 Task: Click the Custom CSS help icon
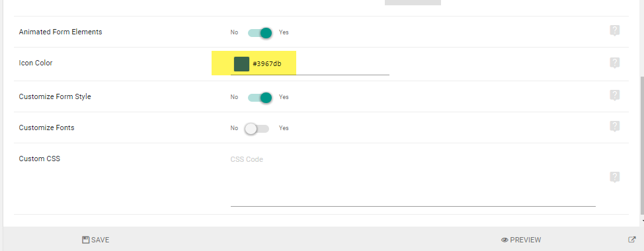[614, 177]
